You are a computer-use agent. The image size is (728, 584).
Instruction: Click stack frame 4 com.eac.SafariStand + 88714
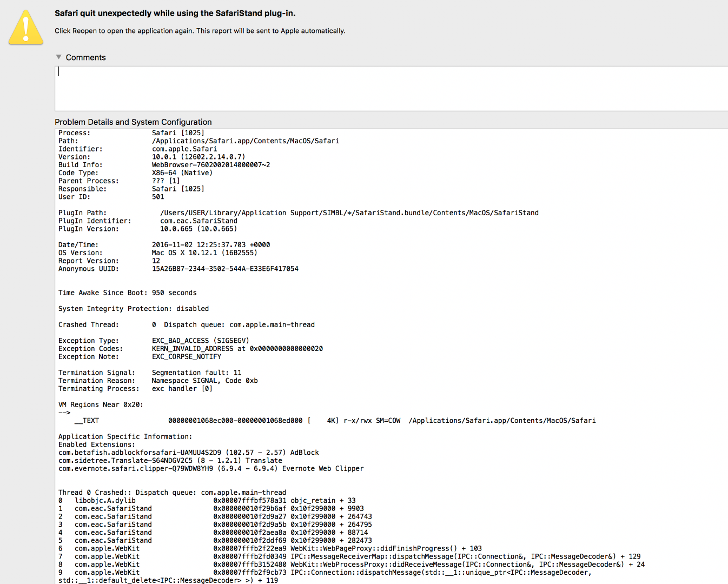[213, 533]
